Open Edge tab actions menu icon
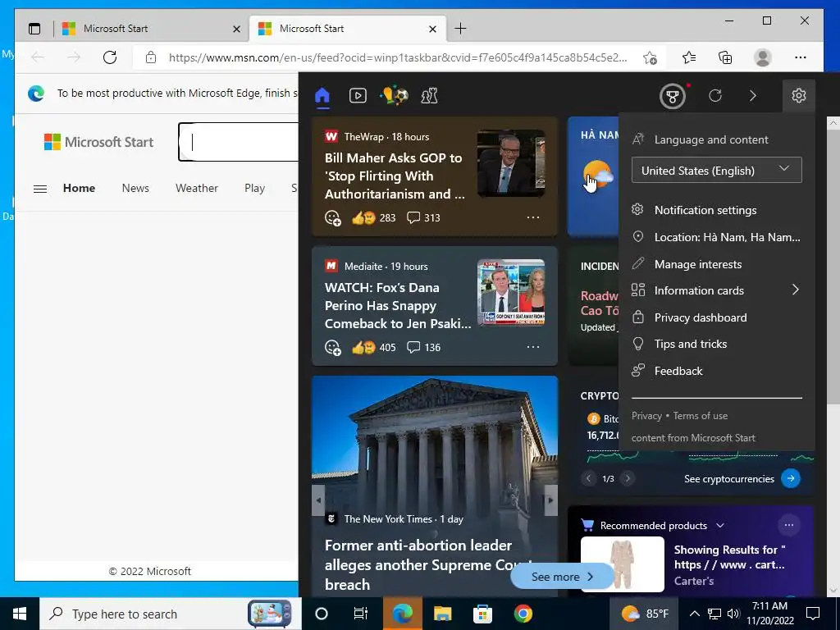 tap(34, 29)
